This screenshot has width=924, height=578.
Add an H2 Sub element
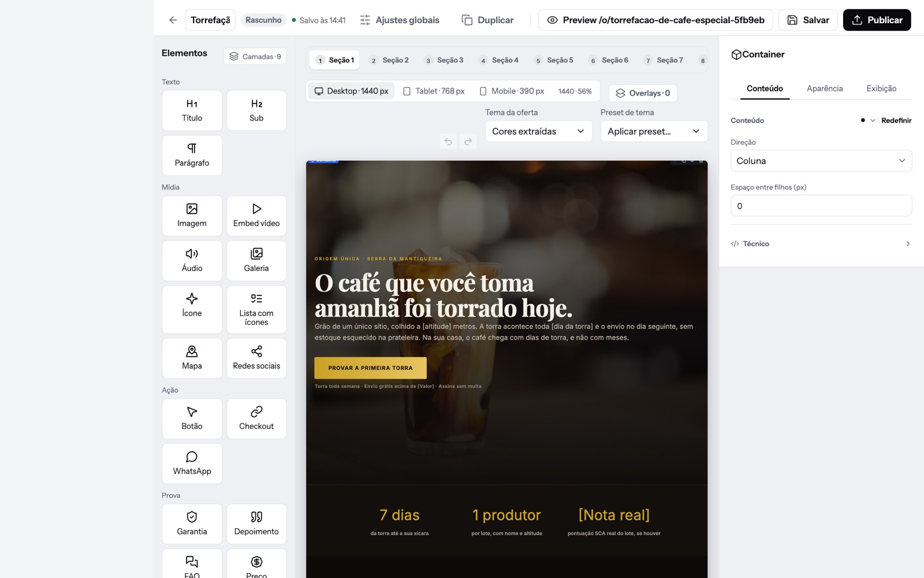click(x=256, y=110)
